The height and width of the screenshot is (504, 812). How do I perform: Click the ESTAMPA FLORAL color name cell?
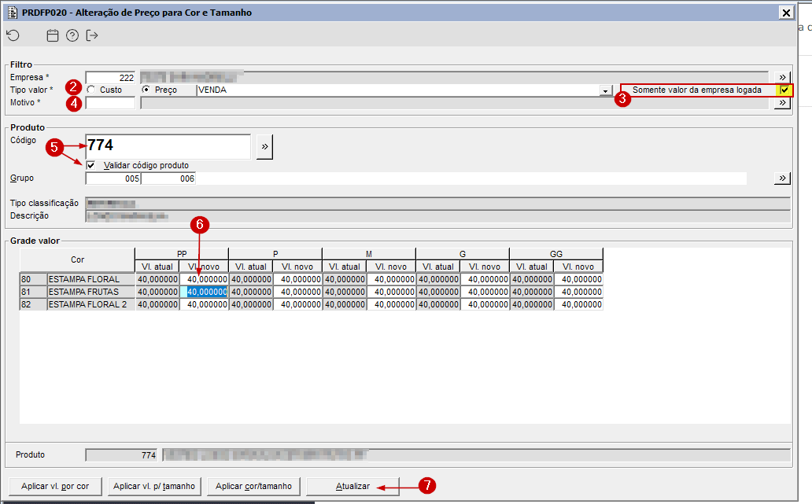click(x=90, y=279)
